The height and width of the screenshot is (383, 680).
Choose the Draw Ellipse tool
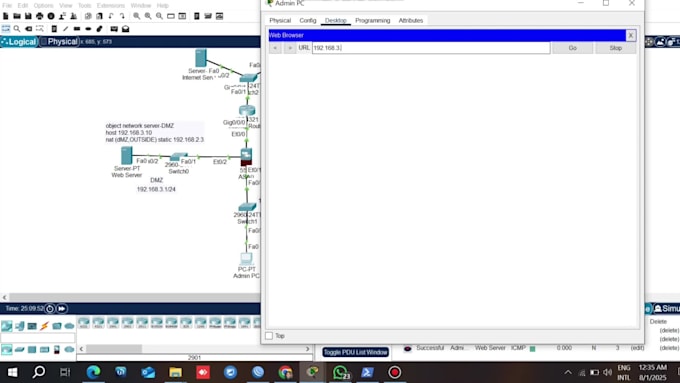point(88,29)
